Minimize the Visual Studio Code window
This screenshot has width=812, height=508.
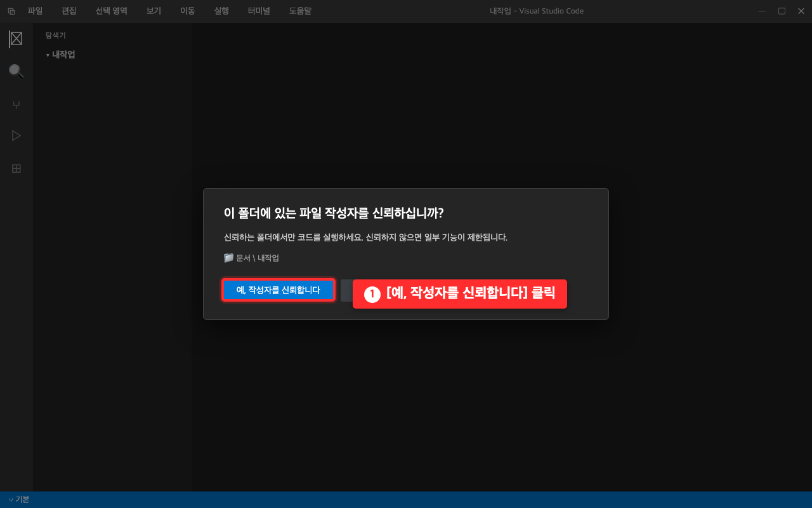762,11
